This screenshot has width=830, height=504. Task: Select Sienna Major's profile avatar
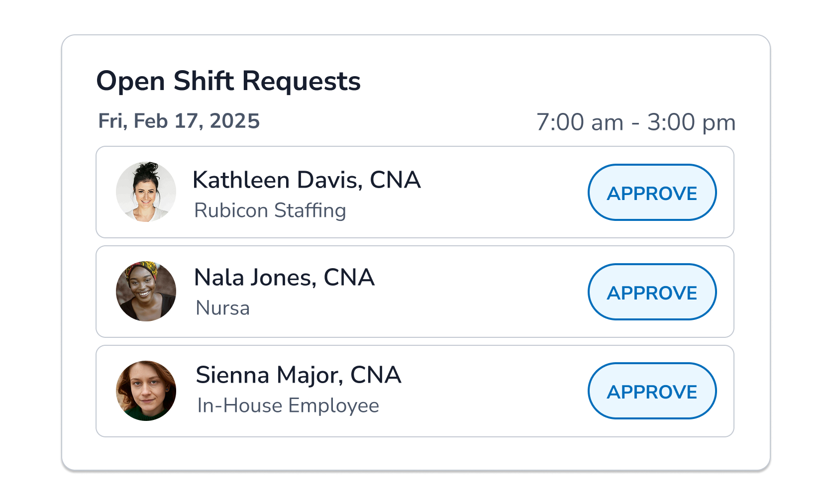tap(146, 391)
